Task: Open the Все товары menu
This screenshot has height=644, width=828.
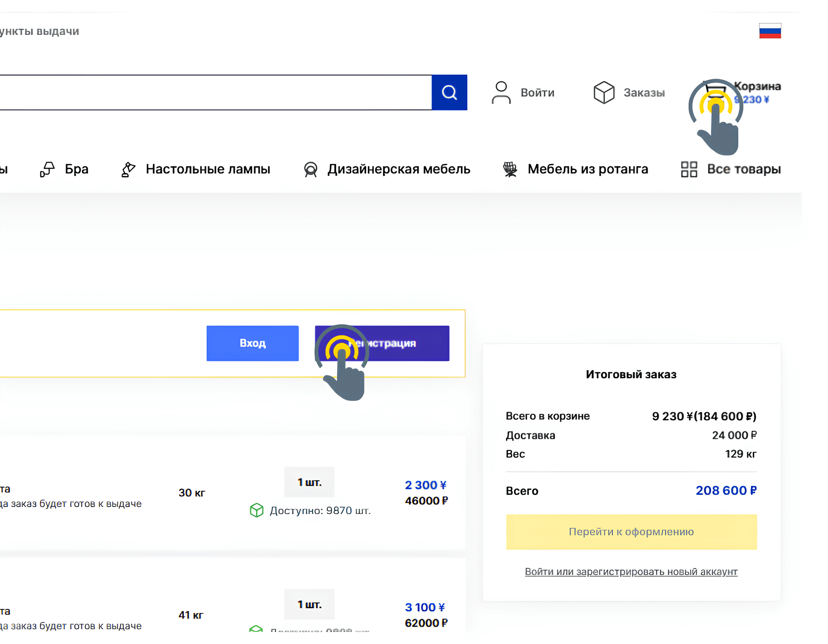Action: (744, 169)
